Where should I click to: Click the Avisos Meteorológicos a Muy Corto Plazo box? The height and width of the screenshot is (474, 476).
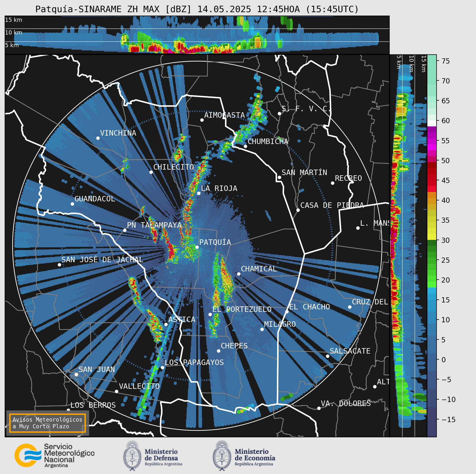pos(47,423)
